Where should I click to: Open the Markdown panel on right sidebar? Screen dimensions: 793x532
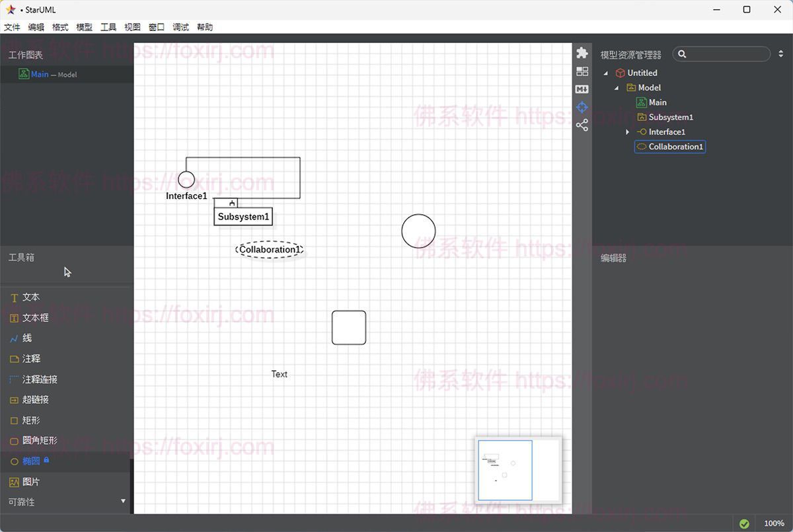pos(582,89)
